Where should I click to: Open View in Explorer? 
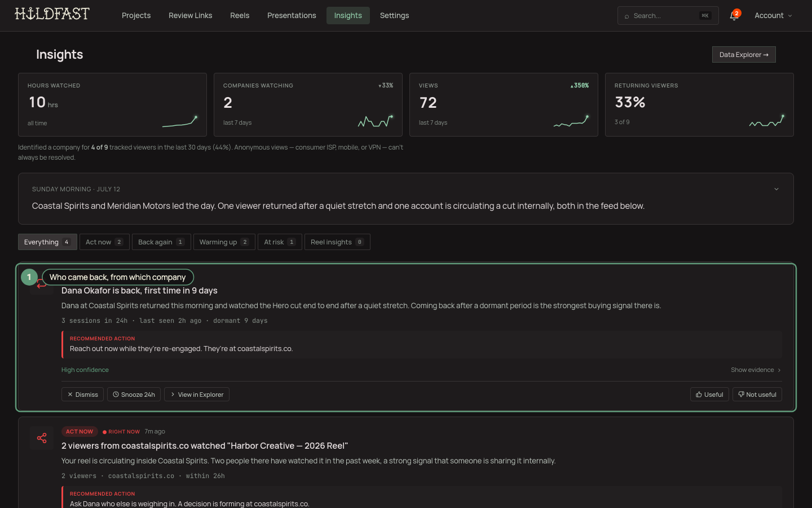tap(197, 395)
